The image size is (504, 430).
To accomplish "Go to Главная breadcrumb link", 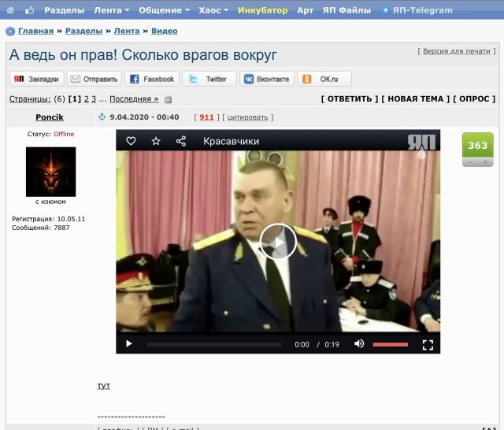I will pyautogui.click(x=35, y=31).
